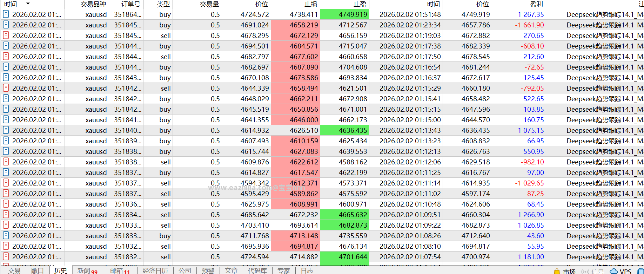Click the profit value 1 181.00

click(531, 257)
